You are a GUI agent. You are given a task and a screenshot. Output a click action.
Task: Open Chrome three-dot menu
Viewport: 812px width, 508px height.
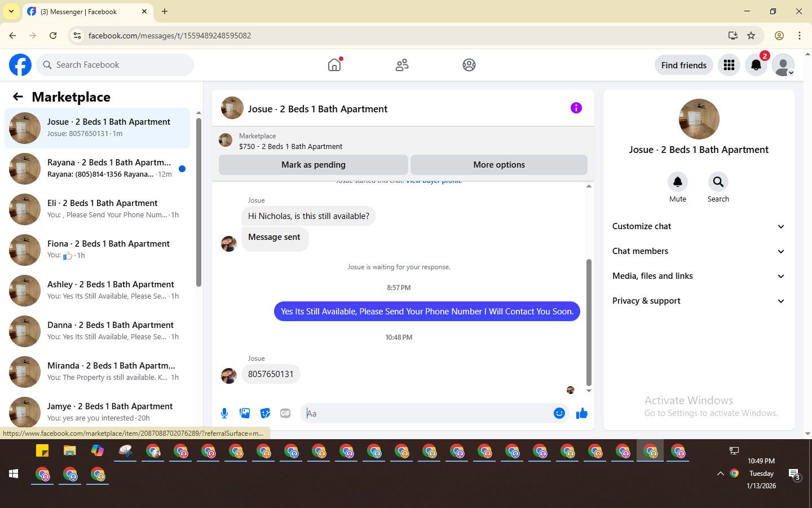click(800, 36)
